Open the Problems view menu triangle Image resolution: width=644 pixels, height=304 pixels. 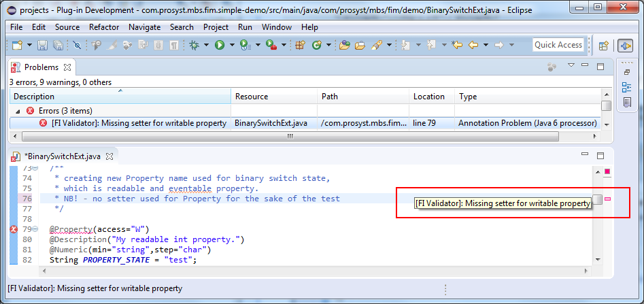coord(571,66)
